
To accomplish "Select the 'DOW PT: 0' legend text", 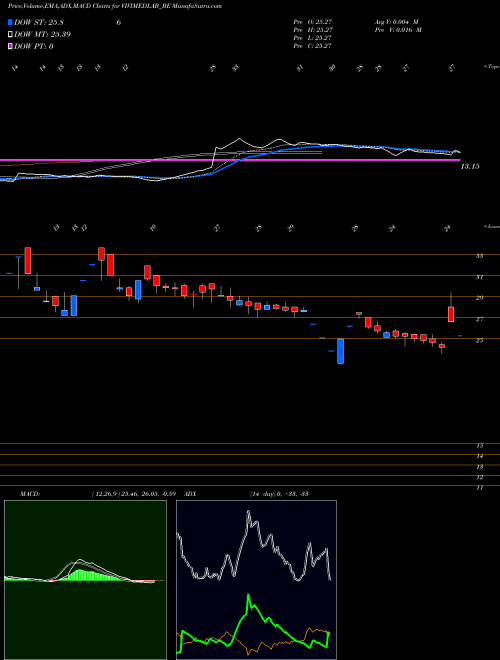I will (x=34, y=46).
